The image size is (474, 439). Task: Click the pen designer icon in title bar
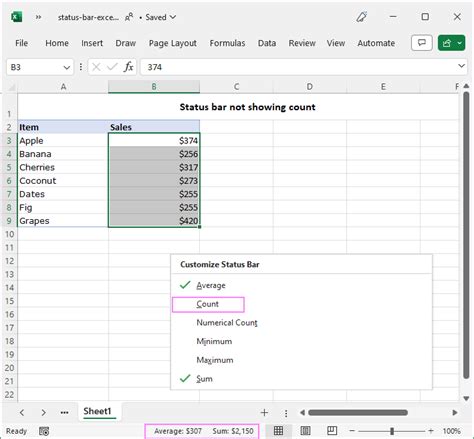(362, 17)
